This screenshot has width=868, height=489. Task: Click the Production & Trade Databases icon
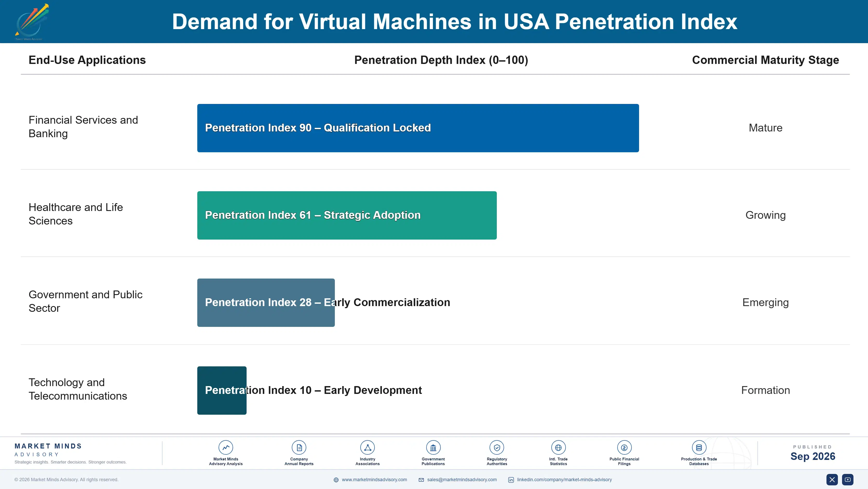click(699, 447)
